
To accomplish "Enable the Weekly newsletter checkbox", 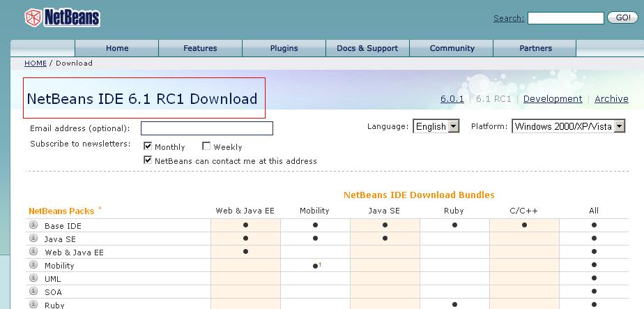I will pos(206,146).
